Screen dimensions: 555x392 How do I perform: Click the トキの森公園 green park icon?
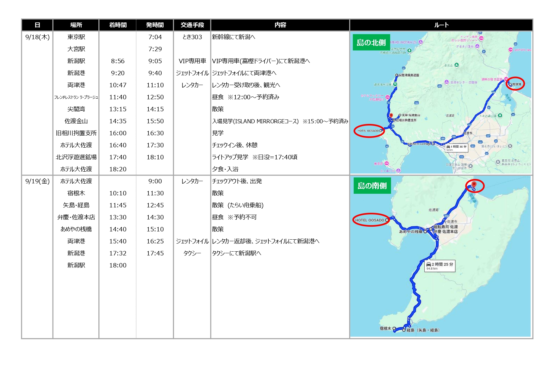point(500,115)
